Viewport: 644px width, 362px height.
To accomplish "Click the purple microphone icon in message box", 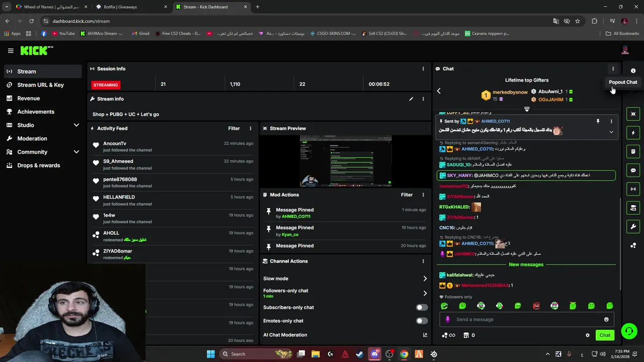I will tap(447, 319).
